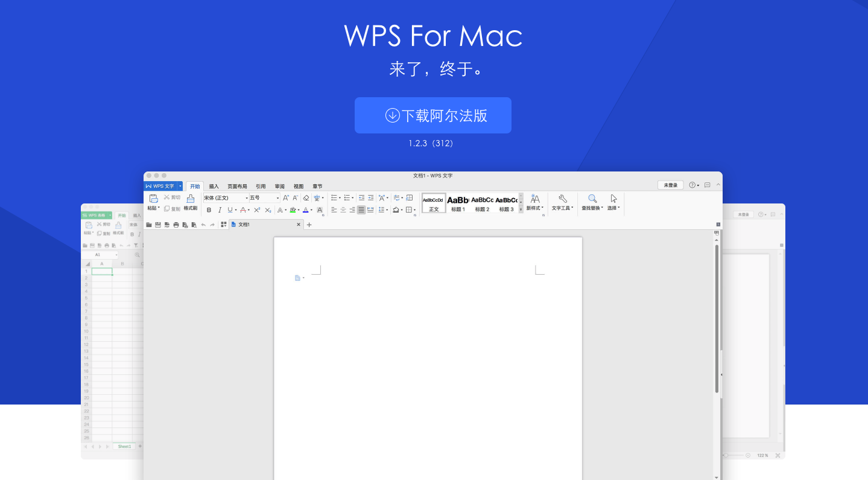This screenshot has height=480, width=868.
Task: Toggle character shading A icon
Action: coord(320,210)
